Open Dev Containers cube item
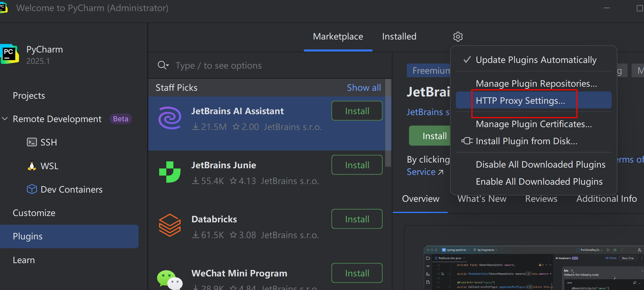644x290 pixels. point(71,189)
